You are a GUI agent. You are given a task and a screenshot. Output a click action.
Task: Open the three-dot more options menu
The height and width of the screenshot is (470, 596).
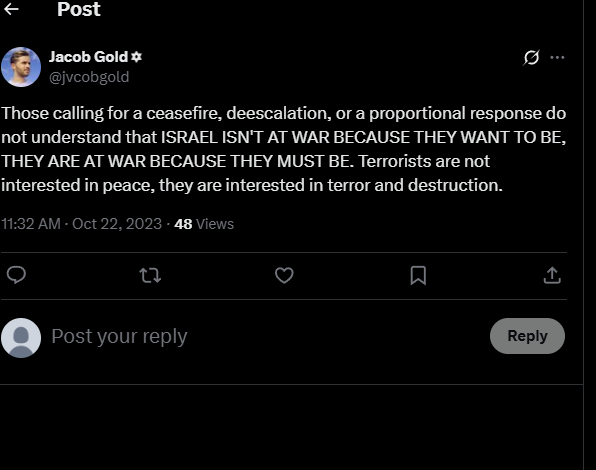[557, 58]
